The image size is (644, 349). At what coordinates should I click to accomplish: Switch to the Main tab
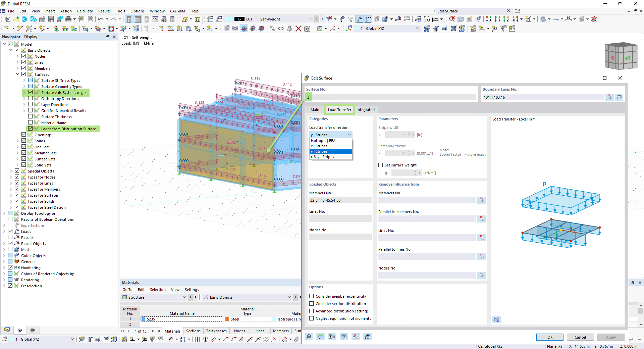[x=315, y=110]
